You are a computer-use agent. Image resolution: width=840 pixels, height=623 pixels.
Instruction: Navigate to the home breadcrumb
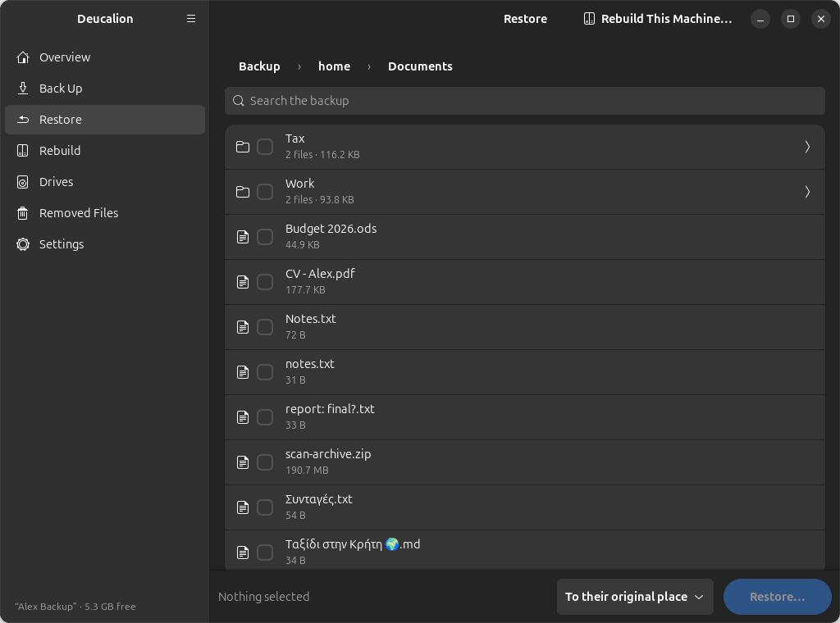(335, 66)
